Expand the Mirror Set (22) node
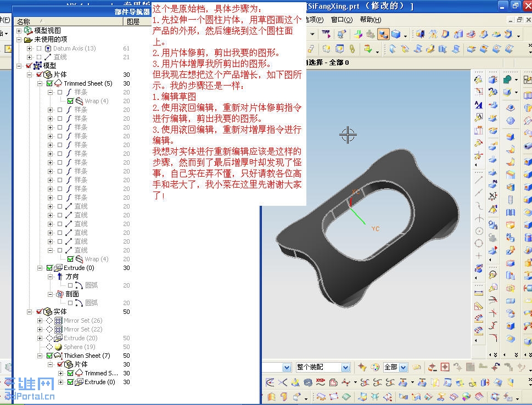Screen dimensions: 532x405 pos(40,329)
